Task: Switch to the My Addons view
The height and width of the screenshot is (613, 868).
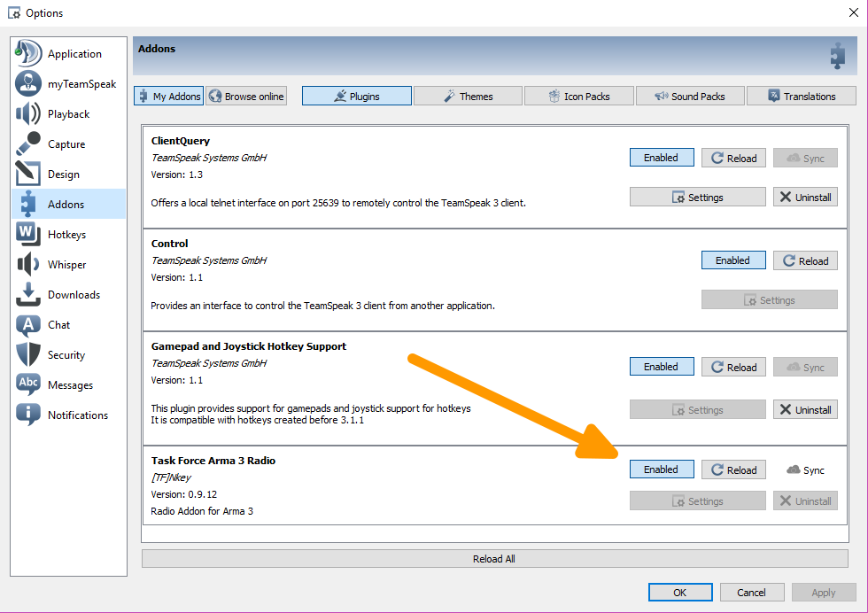Action: [169, 97]
